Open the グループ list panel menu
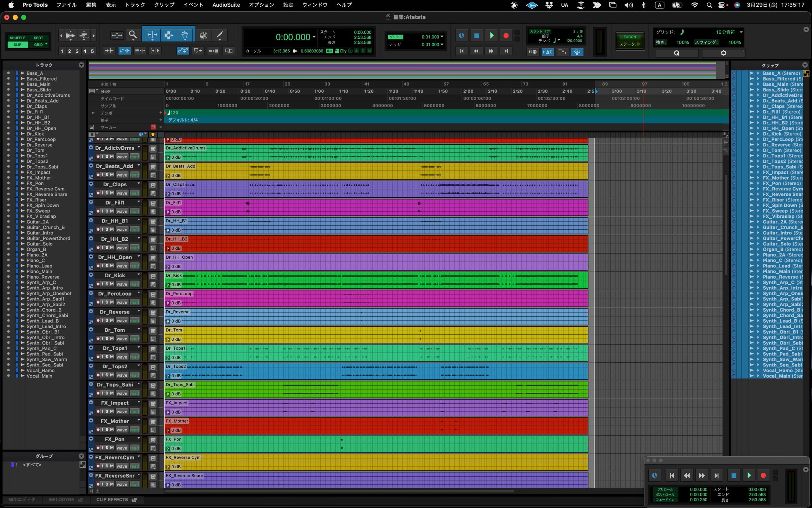The image size is (812, 508). click(x=81, y=456)
